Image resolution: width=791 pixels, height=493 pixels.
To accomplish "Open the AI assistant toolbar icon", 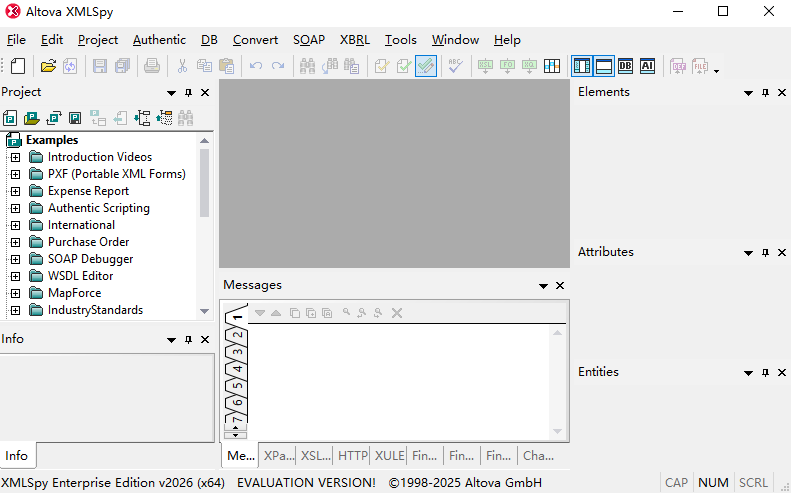I will 647,66.
